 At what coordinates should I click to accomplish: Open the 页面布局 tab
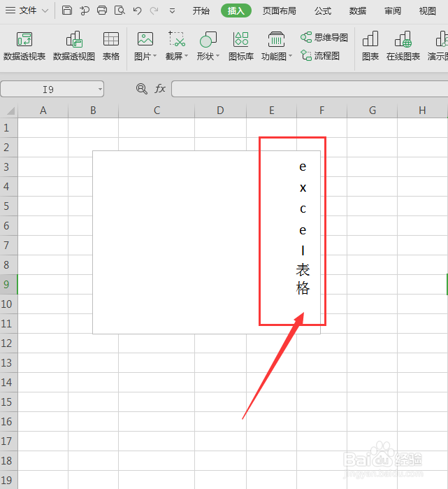(x=279, y=11)
